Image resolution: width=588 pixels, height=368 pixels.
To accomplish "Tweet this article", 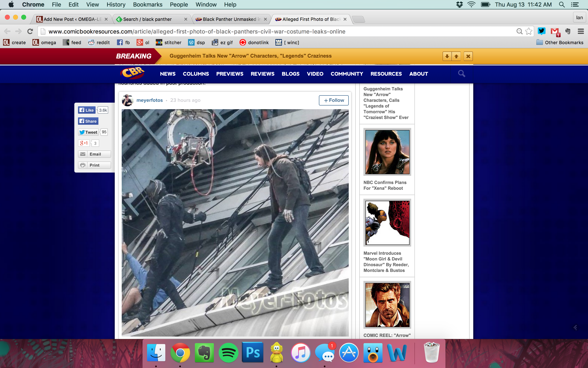I will [88, 132].
